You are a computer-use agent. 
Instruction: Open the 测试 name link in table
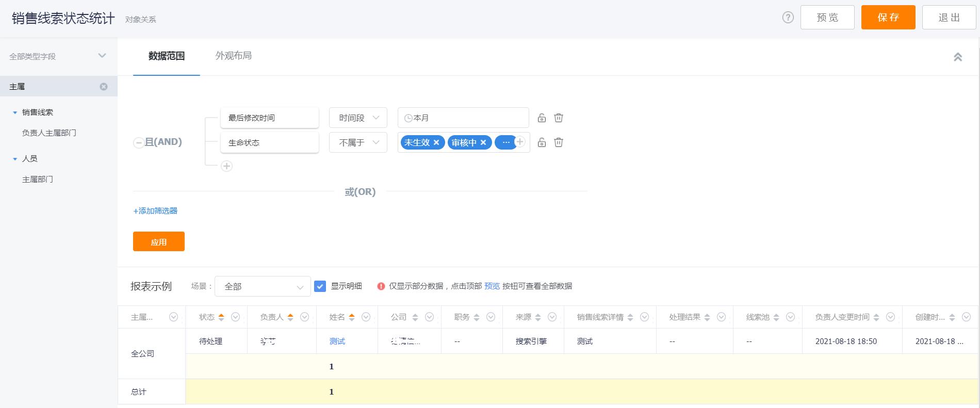[x=337, y=341]
